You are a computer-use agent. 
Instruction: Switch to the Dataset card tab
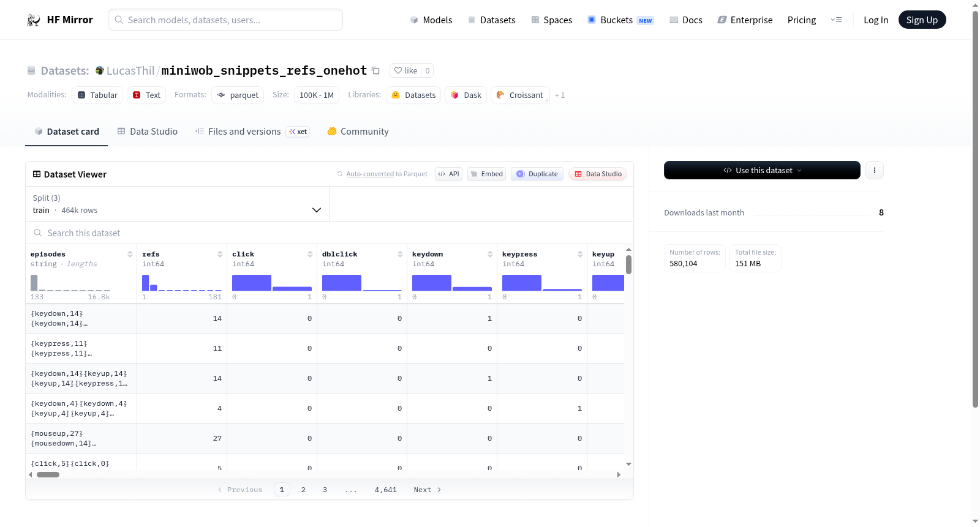click(x=66, y=132)
